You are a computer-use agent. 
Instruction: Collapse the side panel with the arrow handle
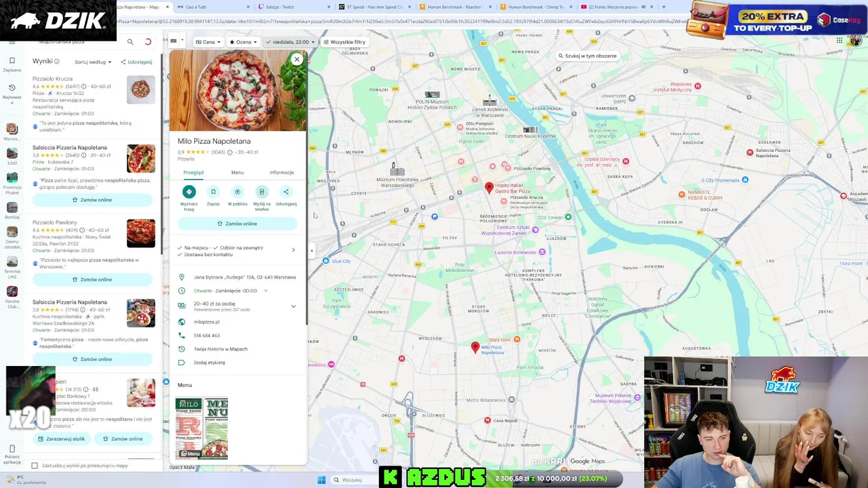click(312, 250)
